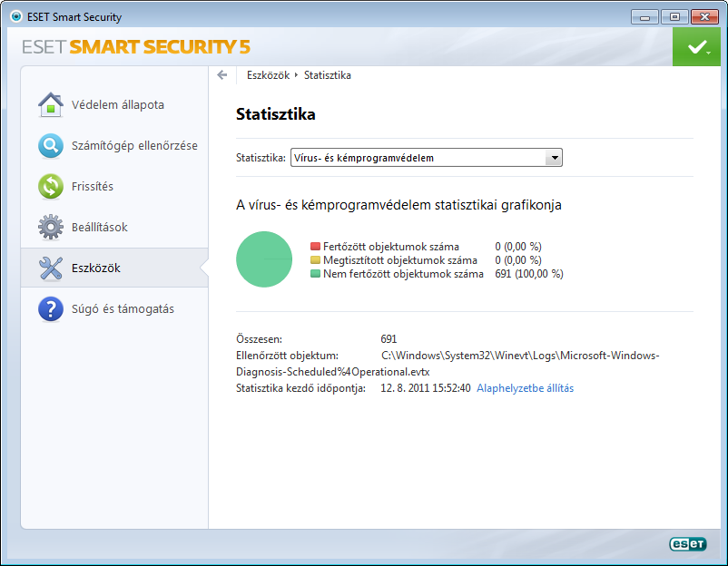This screenshot has height=566, width=728.
Task: Click the Nem fertőzött objektumok száma label
Action: (x=403, y=274)
